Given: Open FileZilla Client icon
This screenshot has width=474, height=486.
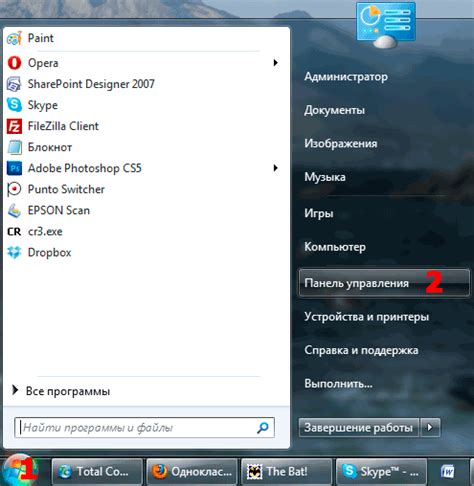Looking at the screenshot, I should (x=14, y=126).
